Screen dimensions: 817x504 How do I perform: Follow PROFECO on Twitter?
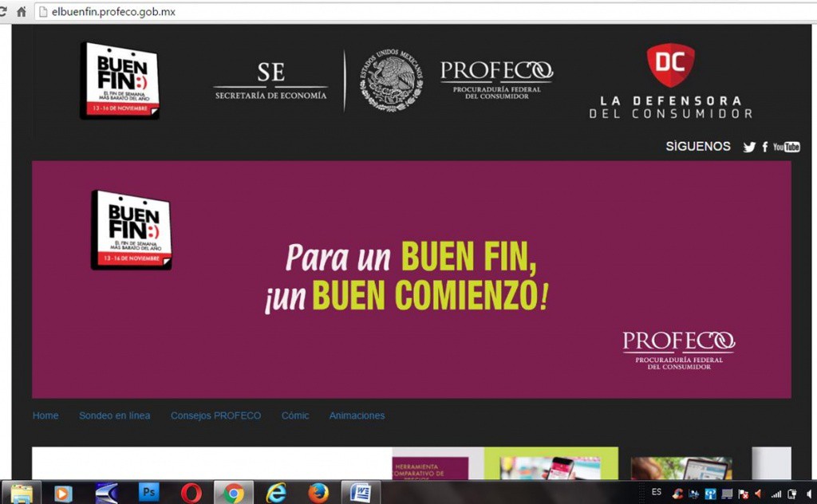click(749, 147)
